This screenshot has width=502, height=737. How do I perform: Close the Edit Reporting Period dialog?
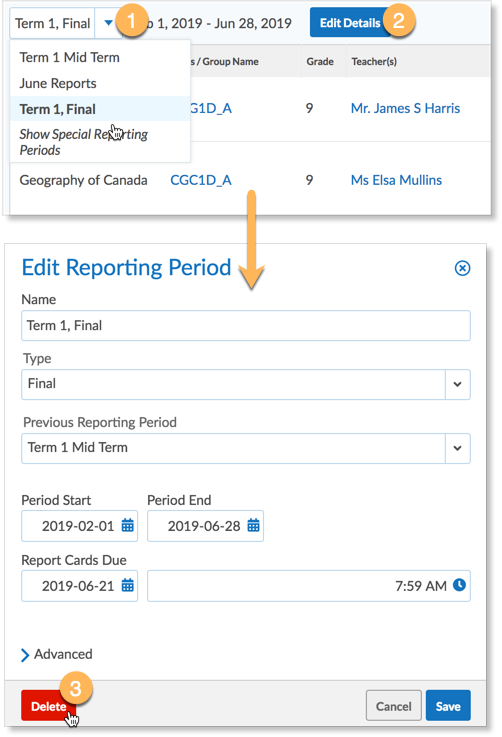point(463,268)
